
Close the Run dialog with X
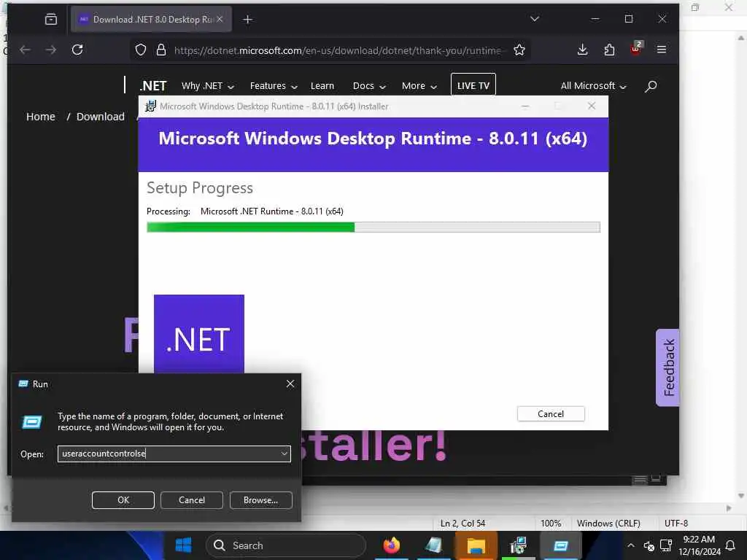coord(290,384)
